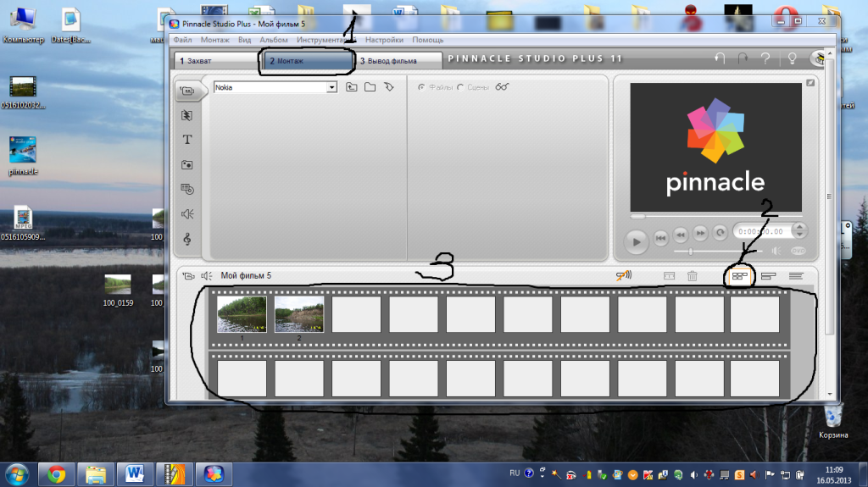Open the Альбом menu
This screenshot has height=487, width=868.
click(x=274, y=40)
